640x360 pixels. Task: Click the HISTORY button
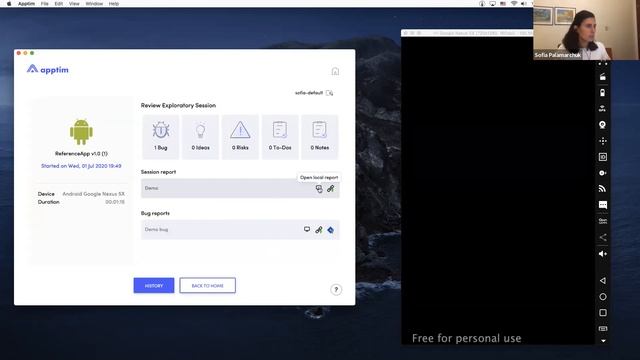click(154, 285)
